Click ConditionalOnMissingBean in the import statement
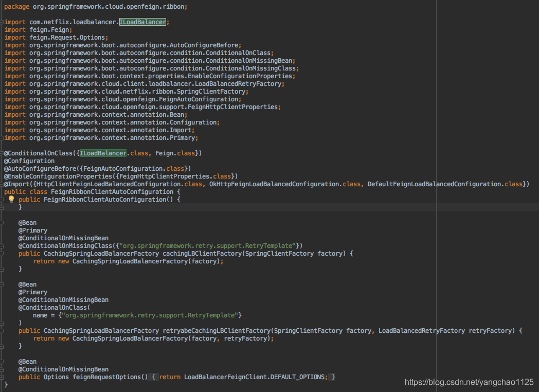Image resolution: width=539 pixels, height=392 pixels. [x=249, y=61]
